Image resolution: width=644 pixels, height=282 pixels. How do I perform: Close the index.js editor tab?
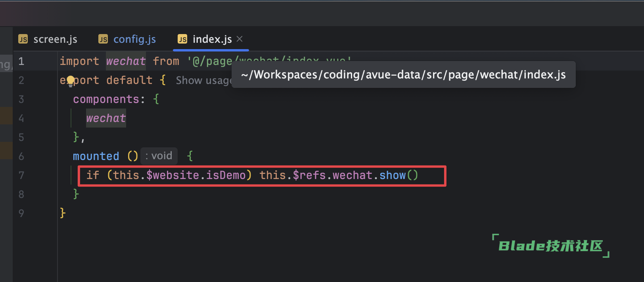[240, 39]
